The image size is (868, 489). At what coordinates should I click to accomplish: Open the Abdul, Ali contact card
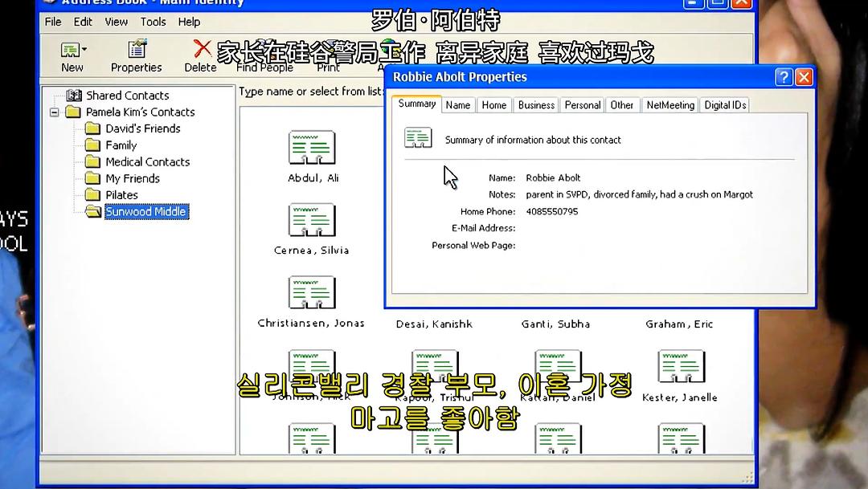(x=312, y=149)
